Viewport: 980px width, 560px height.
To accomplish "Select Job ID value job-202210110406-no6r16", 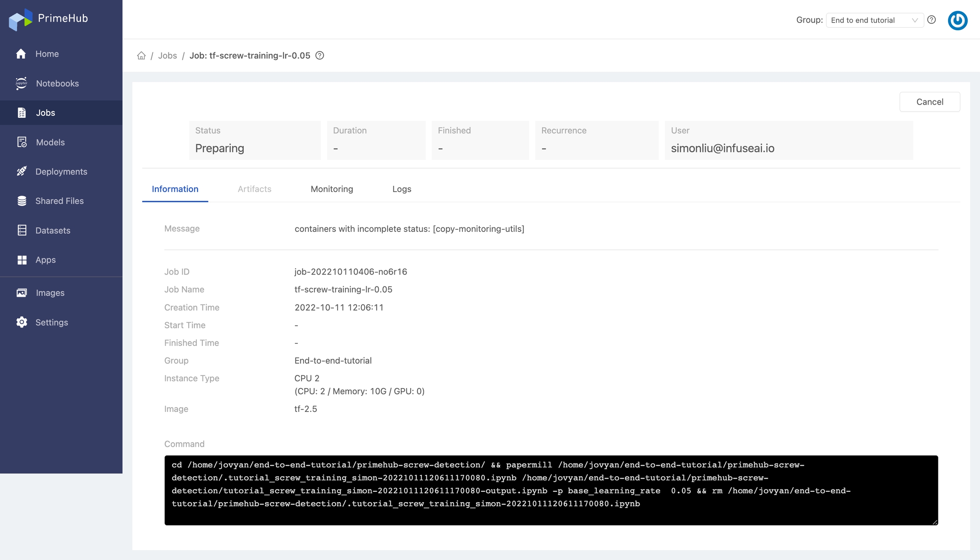I will pyautogui.click(x=351, y=271).
